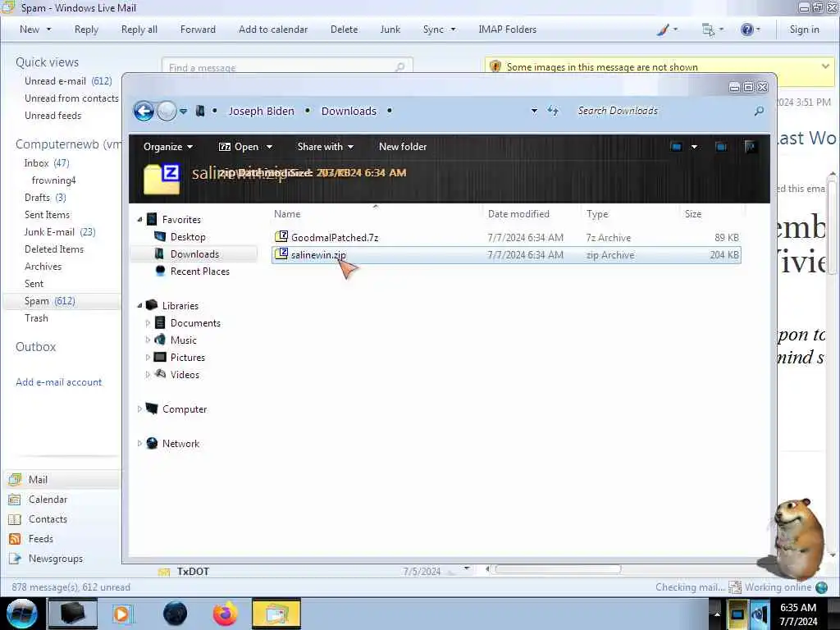
Task: Click Reply in Live Mail toolbar
Action: click(x=86, y=30)
